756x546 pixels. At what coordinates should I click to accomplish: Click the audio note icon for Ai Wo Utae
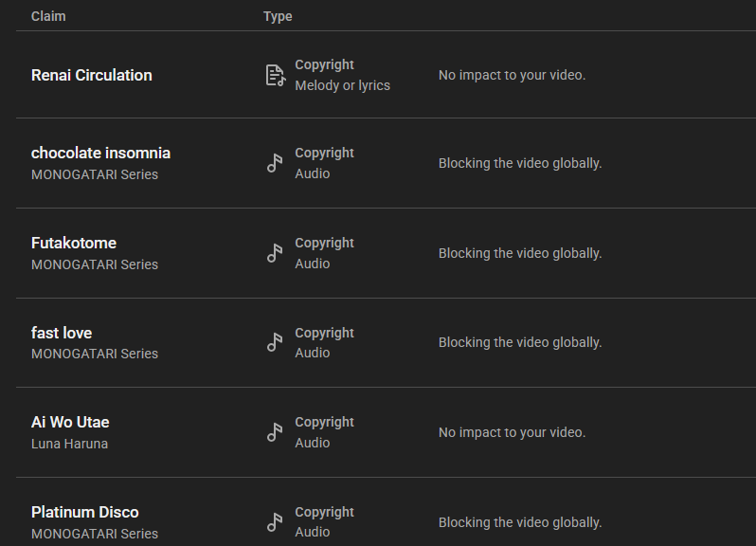(x=275, y=432)
